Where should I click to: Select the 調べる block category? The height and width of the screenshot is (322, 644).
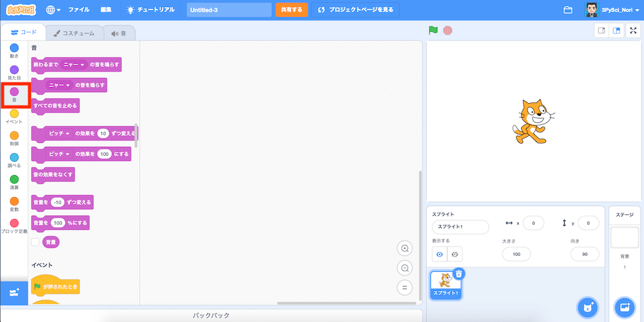[x=14, y=160]
